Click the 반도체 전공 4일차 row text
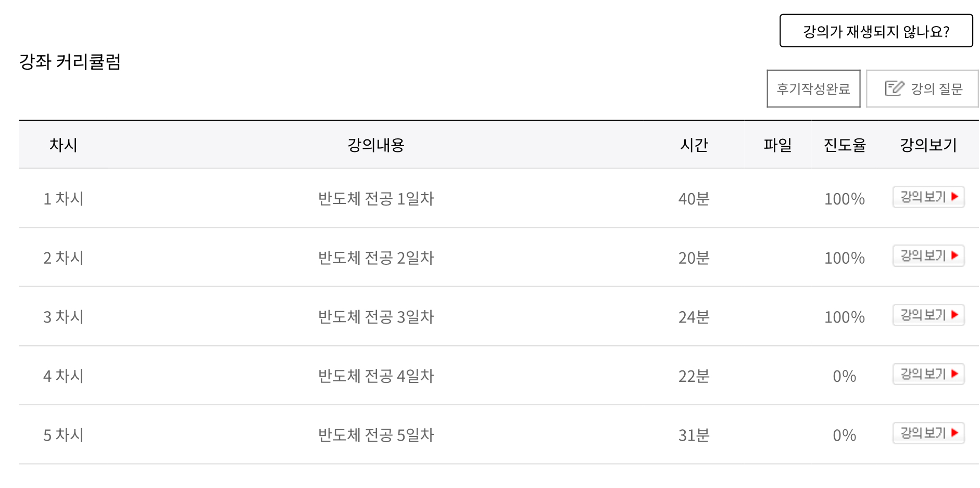 [375, 376]
